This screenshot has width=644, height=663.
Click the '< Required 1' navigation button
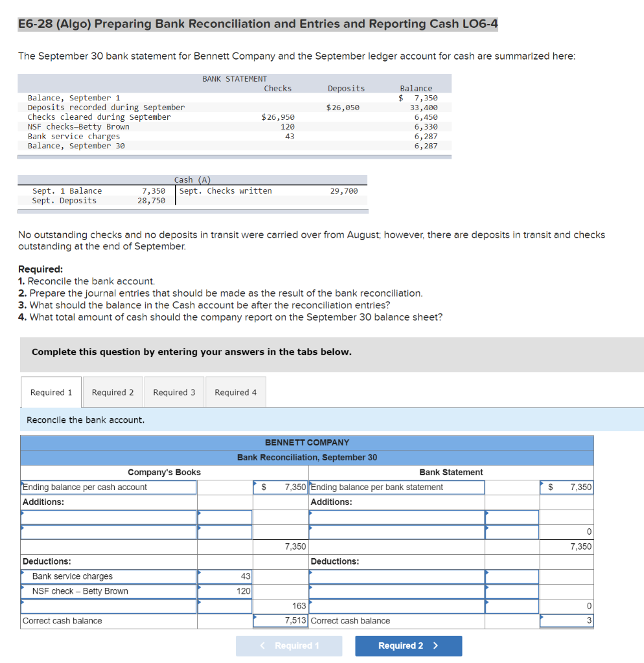[x=289, y=646]
